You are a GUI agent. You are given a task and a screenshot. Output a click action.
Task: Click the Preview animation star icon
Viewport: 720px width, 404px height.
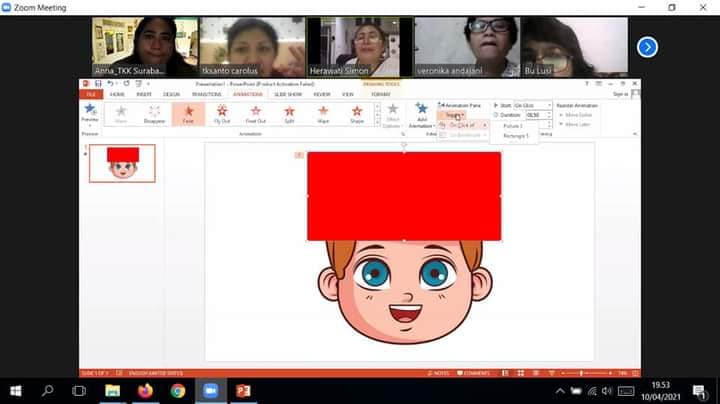(x=90, y=110)
